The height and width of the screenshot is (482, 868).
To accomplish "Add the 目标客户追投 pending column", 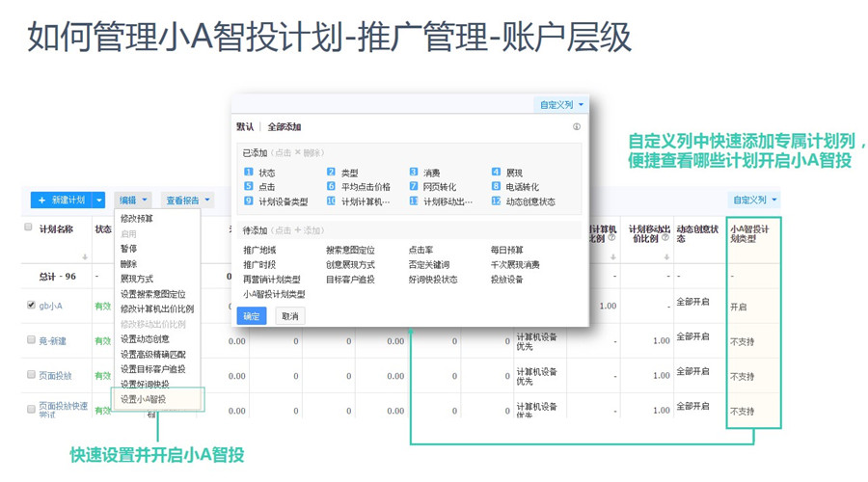I will pos(350,280).
